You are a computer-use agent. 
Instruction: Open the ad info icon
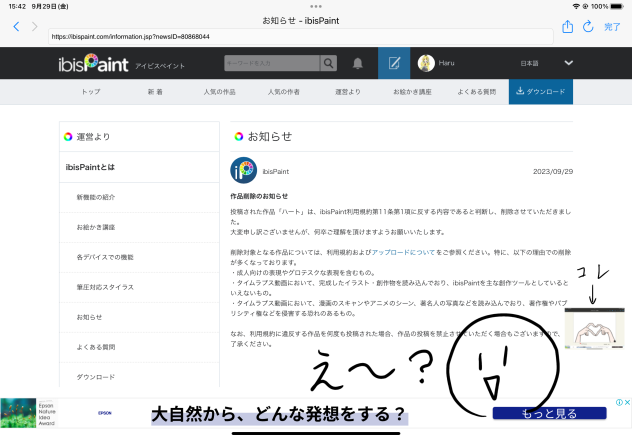(x=619, y=402)
